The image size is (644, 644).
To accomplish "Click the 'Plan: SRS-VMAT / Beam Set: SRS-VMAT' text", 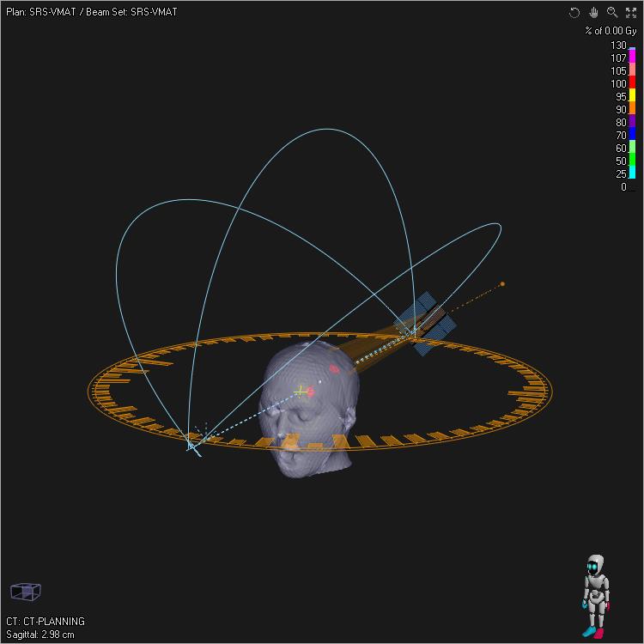I will 92,12.
